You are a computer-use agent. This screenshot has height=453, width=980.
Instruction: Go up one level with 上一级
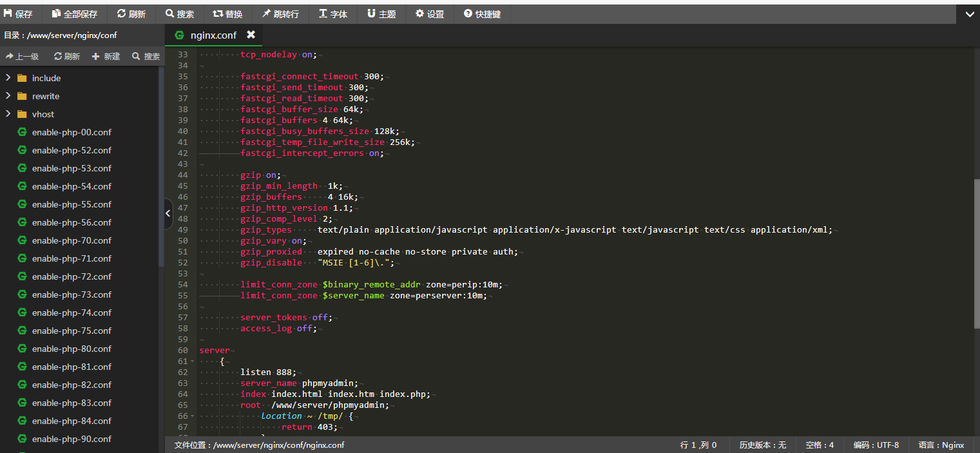point(22,56)
